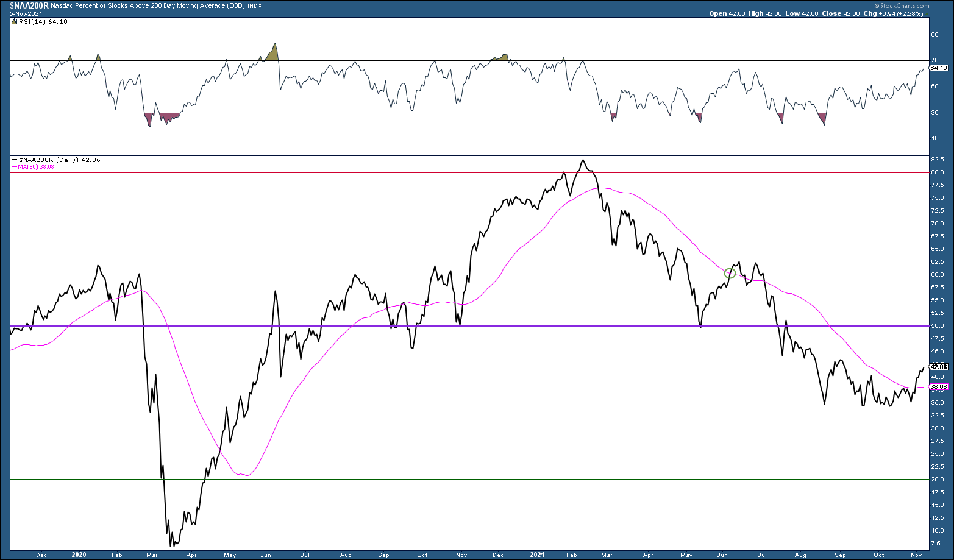The image size is (954, 560).
Task: Click the RSI overbought shaded peak near June
Action: (271, 52)
